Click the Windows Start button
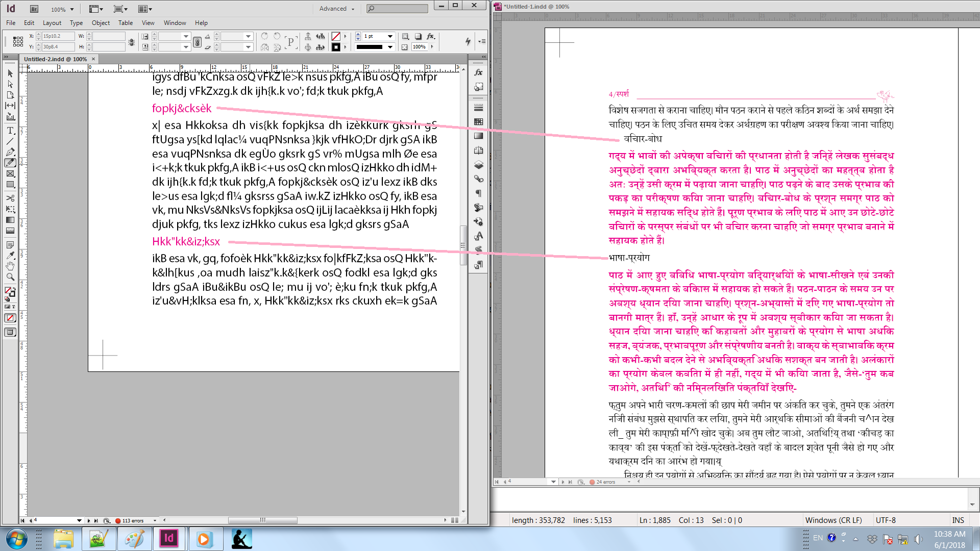The height and width of the screenshot is (551, 980). 16,539
